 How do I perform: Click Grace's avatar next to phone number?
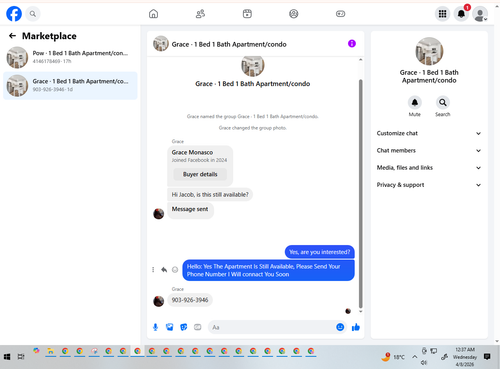click(x=159, y=301)
